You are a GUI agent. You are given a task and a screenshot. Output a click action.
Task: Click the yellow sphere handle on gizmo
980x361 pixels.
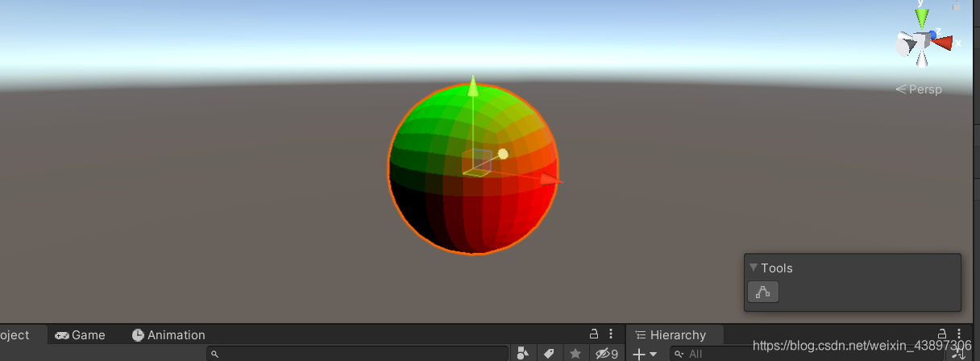click(503, 154)
